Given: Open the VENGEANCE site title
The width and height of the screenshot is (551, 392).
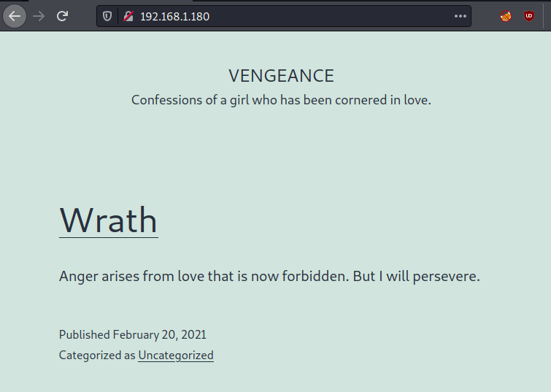Looking at the screenshot, I should point(281,76).
